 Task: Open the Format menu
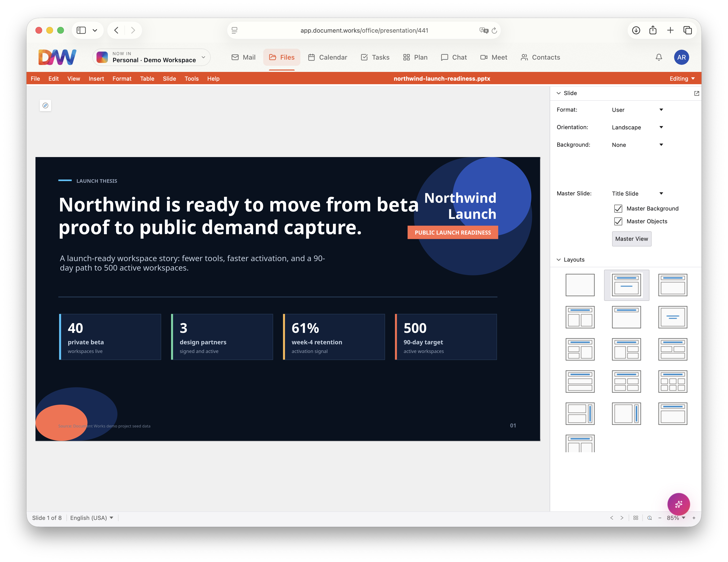(122, 79)
